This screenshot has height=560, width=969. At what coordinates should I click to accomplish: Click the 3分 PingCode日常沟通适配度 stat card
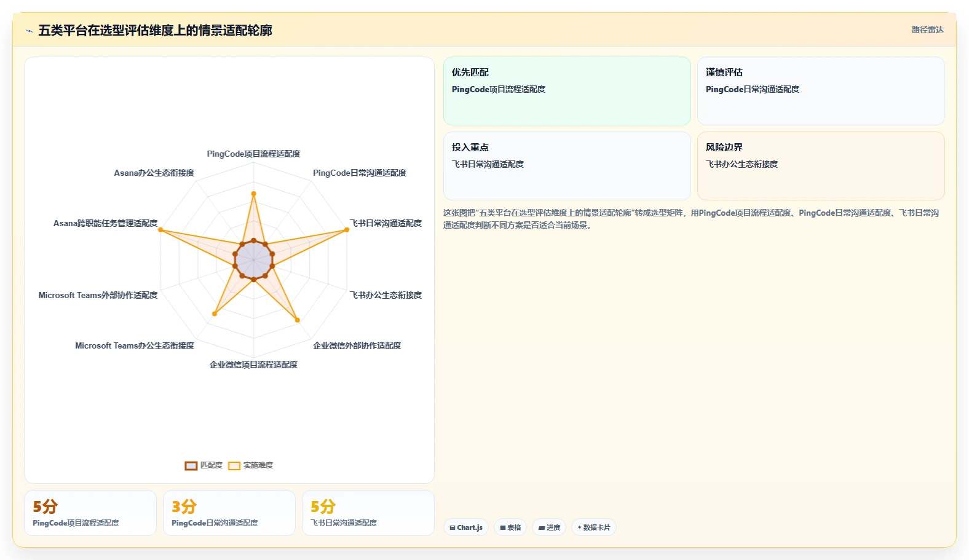tap(229, 513)
